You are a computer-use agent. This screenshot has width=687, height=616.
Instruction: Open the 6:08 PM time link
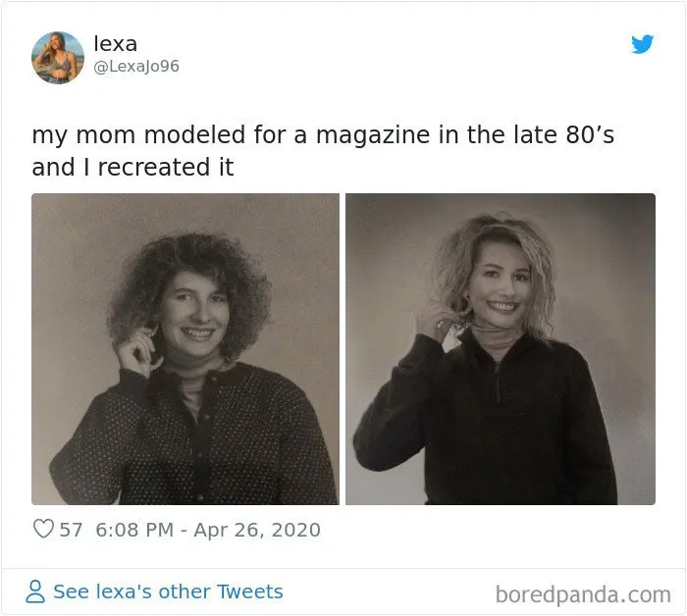point(134,530)
